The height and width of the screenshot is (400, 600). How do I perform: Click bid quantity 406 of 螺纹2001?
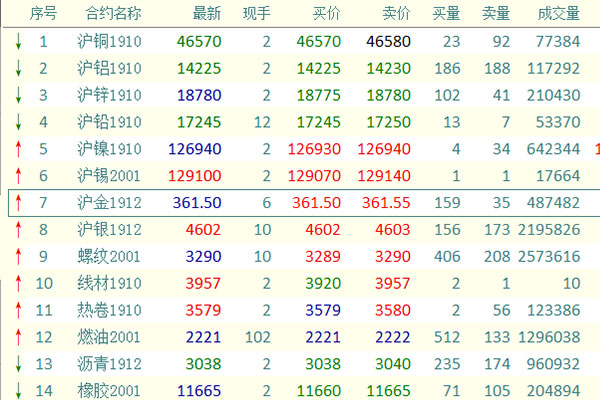(447, 256)
